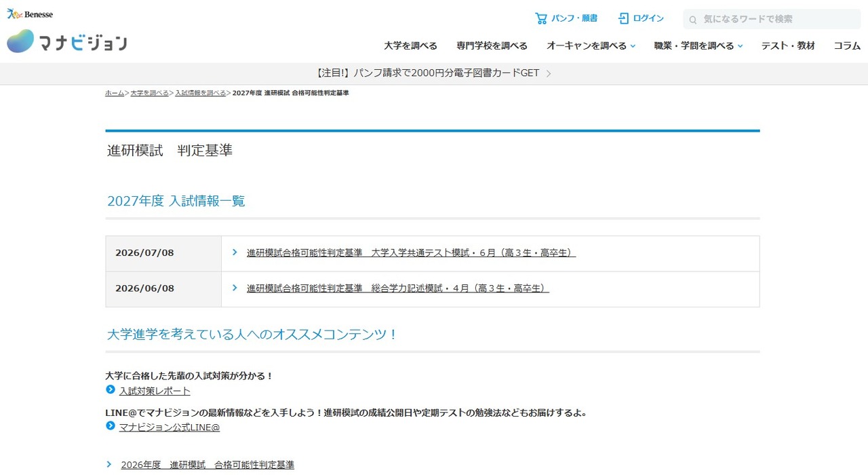Expand オーキャンを調べる dropdown

pos(591,45)
